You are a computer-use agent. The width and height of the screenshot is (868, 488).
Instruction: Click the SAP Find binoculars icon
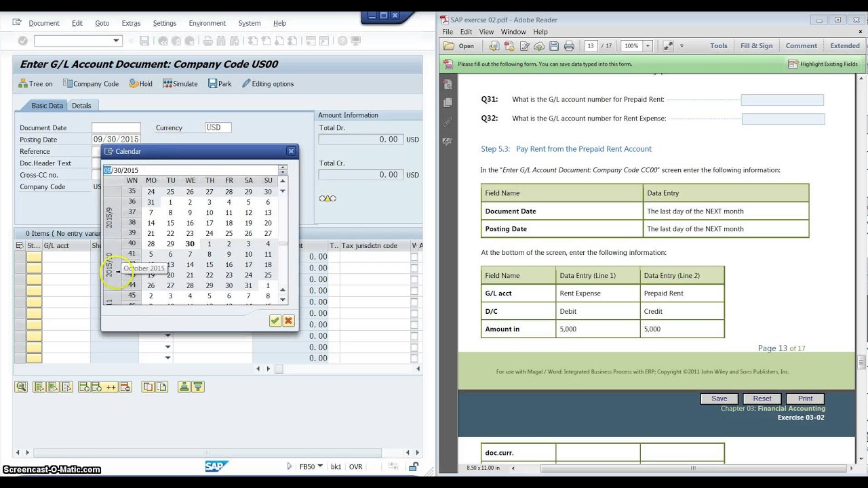coord(220,41)
